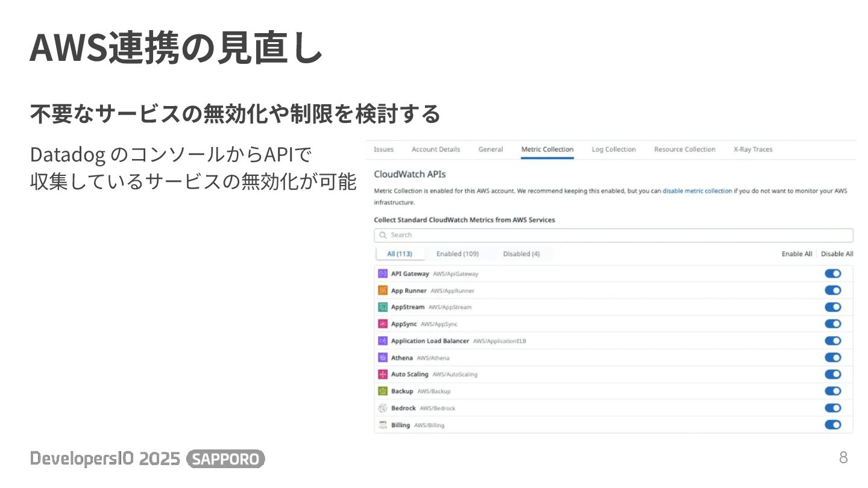
Task: Click the CloudWatch APIs heading
Action: (410, 174)
